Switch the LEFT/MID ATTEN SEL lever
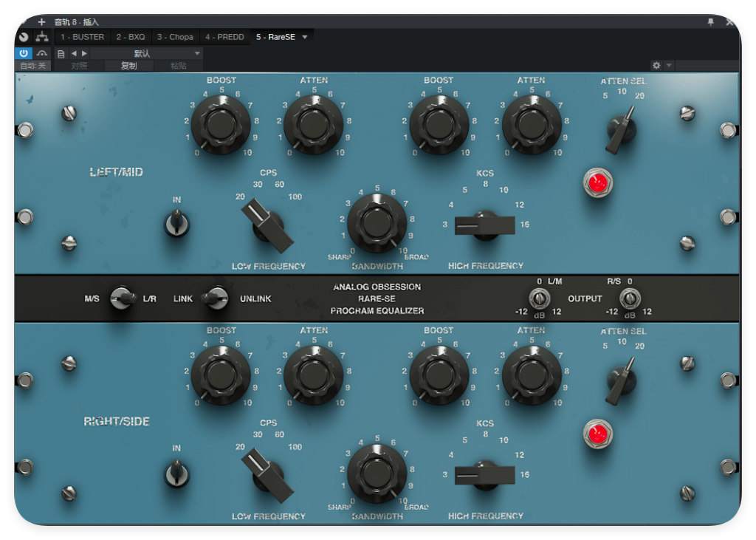This screenshot has height=540, width=756. coord(622,129)
